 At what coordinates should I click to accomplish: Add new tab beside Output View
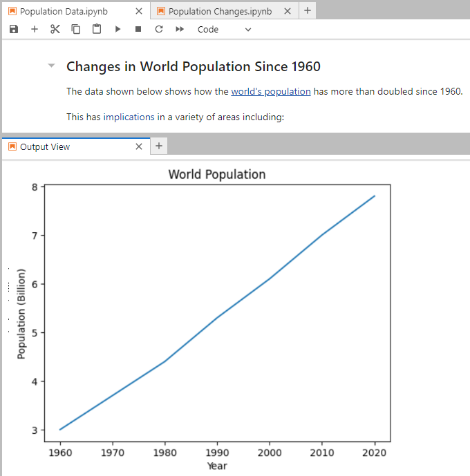point(158,146)
